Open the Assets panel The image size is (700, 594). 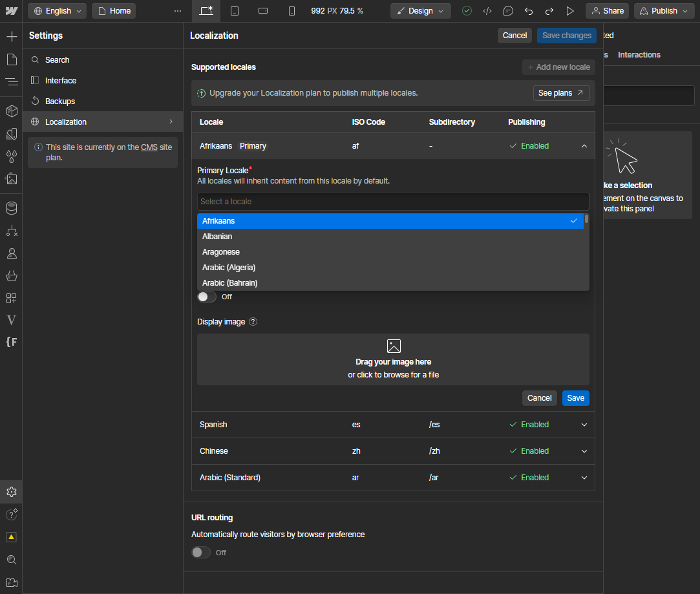click(11, 179)
